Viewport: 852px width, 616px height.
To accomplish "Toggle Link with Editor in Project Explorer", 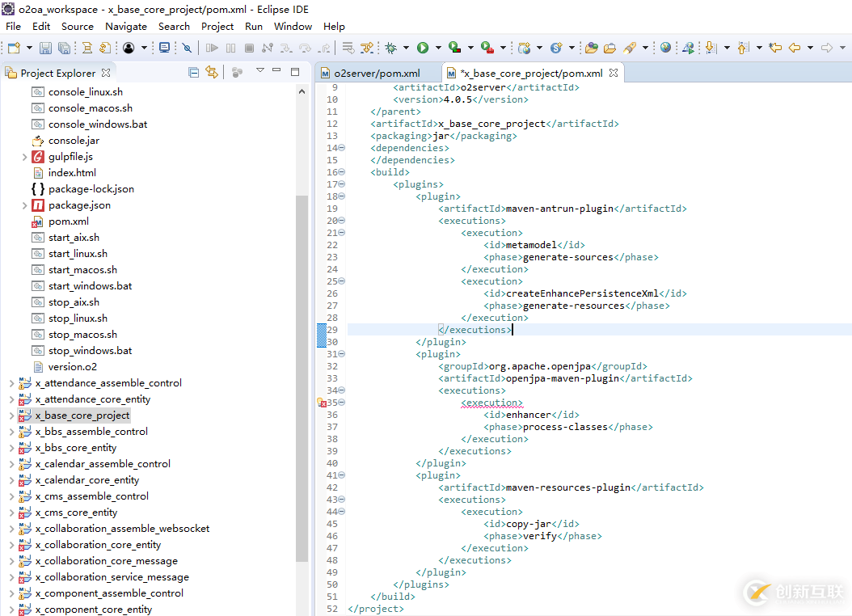I will tap(212, 73).
